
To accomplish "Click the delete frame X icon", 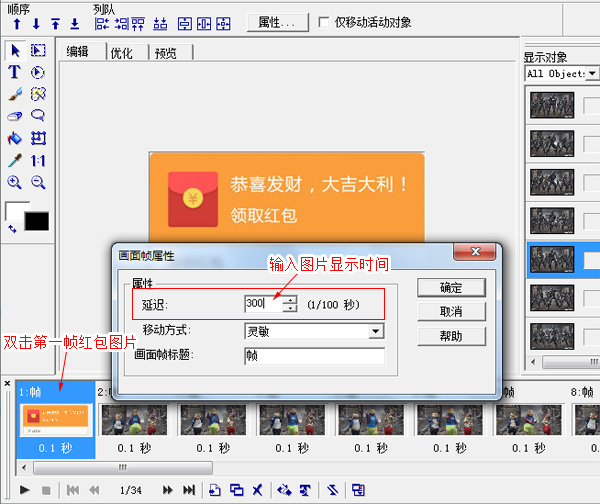I will (x=258, y=490).
